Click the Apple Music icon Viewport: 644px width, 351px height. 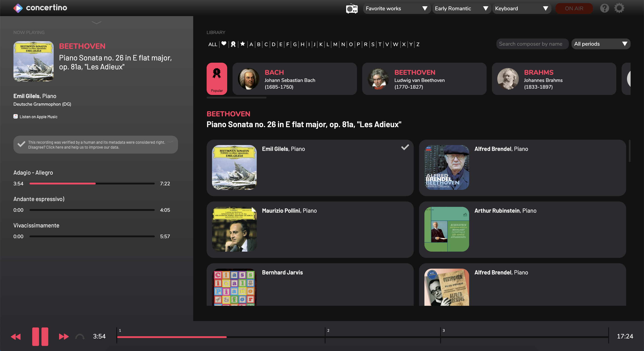15,116
